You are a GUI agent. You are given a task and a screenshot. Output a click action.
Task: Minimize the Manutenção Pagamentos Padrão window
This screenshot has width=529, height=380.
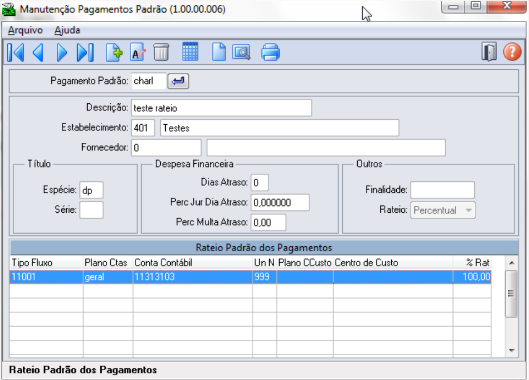coord(453,6)
